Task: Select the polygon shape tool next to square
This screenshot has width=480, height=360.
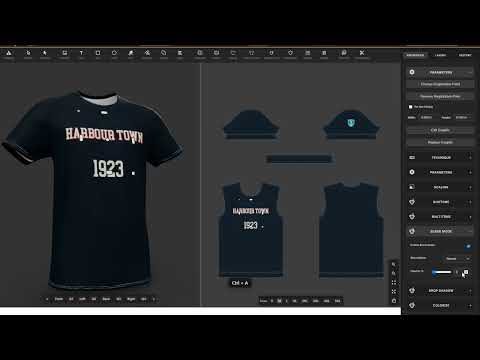Action: point(114,53)
